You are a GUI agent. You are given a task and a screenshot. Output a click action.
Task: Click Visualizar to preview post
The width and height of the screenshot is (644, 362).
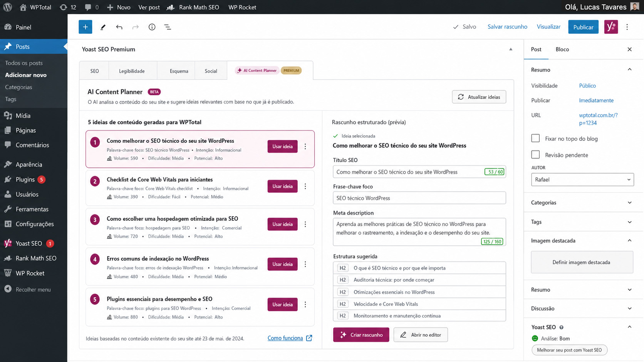(x=548, y=27)
